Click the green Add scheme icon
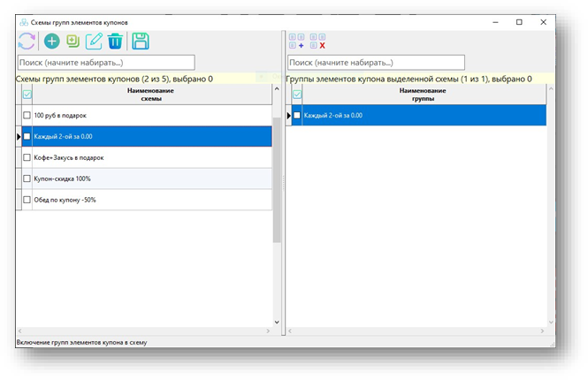588x380 pixels. [x=51, y=41]
